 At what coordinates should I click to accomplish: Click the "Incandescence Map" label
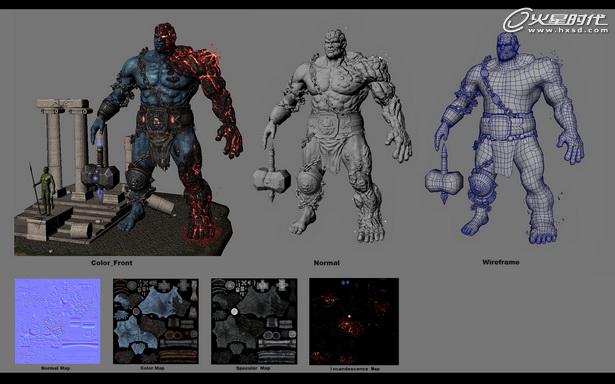coord(355,369)
